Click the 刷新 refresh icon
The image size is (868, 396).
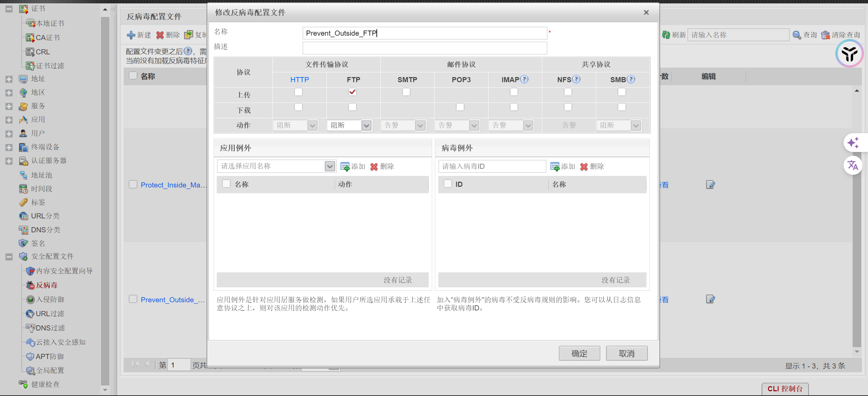tap(666, 35)
